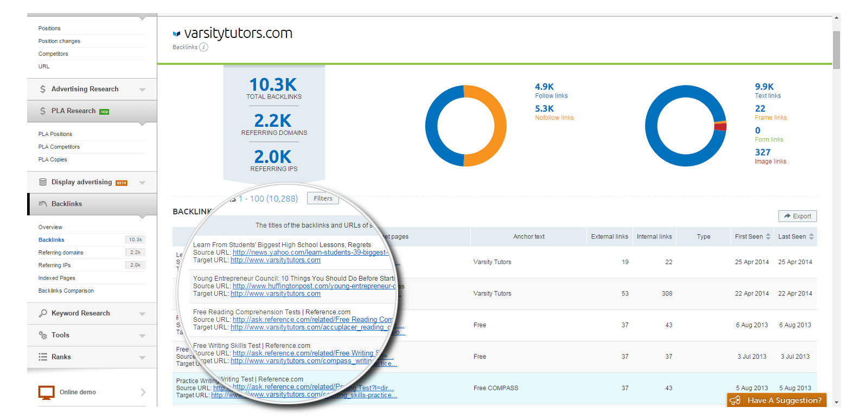The height and width of the screenshot is (420, 868).
Task: Open the accuplacer_reading target URL link
Action: click(312, 327)
